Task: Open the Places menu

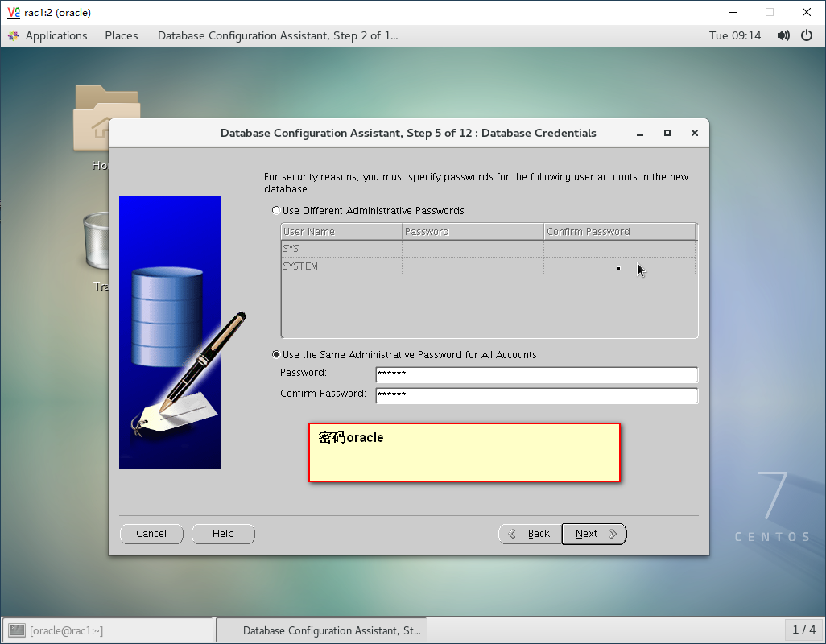Action: [121, 35]
